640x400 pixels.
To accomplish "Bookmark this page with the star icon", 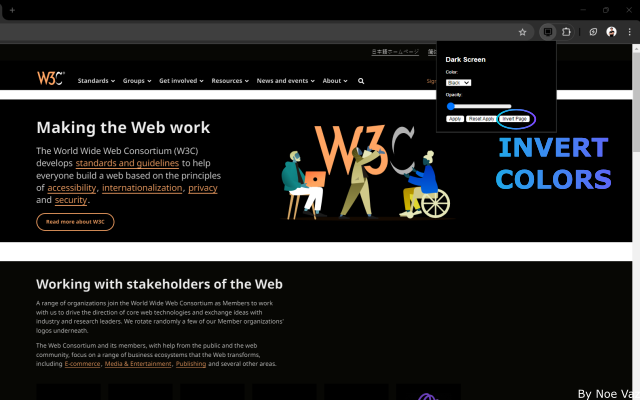I will pyautogui.click(x=522, y=32).
